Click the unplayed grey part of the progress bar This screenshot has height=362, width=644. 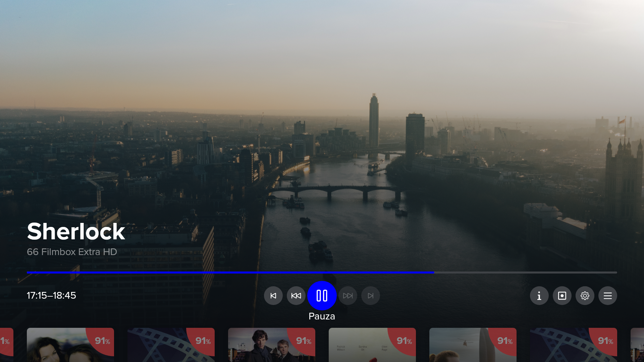526,273
